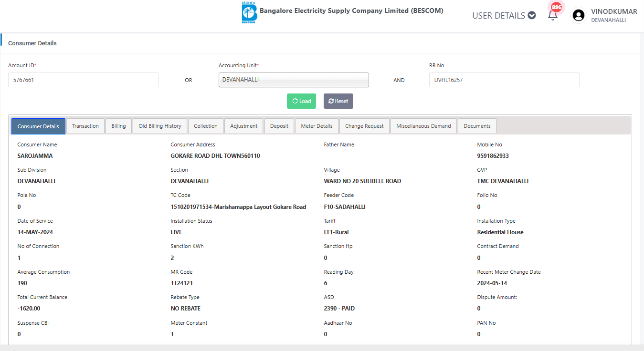Click installation type Residential House
644x351 pixels.
point(500,232)
